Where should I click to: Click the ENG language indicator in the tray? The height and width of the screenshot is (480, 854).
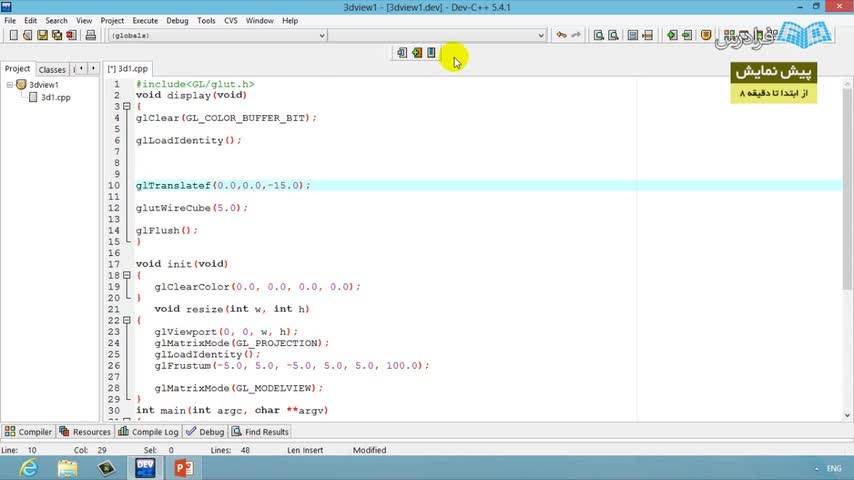pos(834,468)
